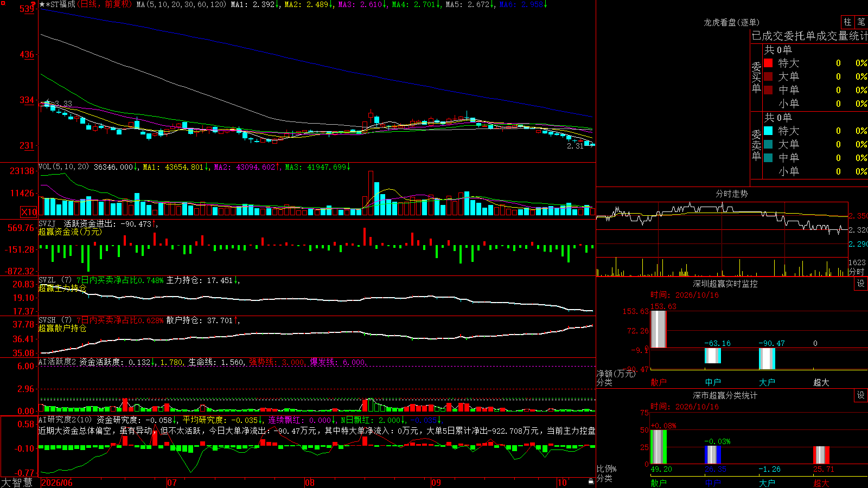The height and width of the screenshot is (488, 868).
Task: Click the 超赢资金流(万元) yellow label
Action: click(70, 232)
